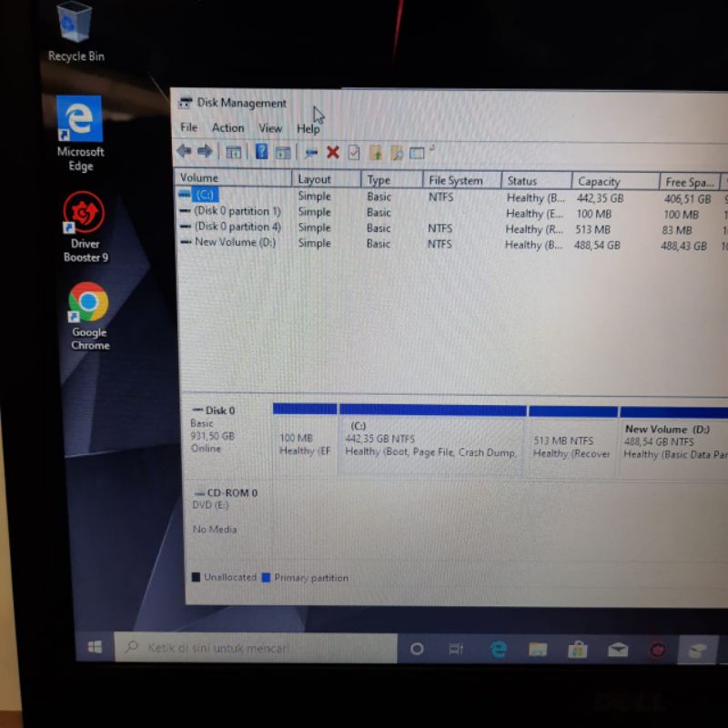728x728 pixels.
Task: Click the Back arrow in the toolbar
Action: [x=184, y=151]
